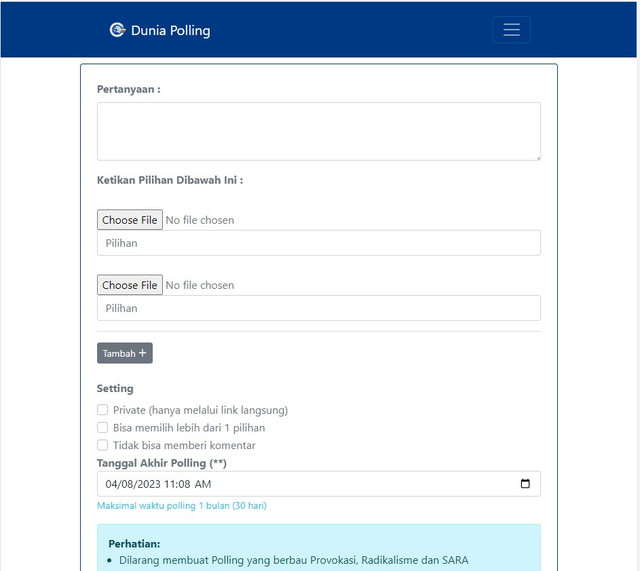
Task: Check Bisa memilih lebih dari 1 pilihan
Action: pos(102,427)
